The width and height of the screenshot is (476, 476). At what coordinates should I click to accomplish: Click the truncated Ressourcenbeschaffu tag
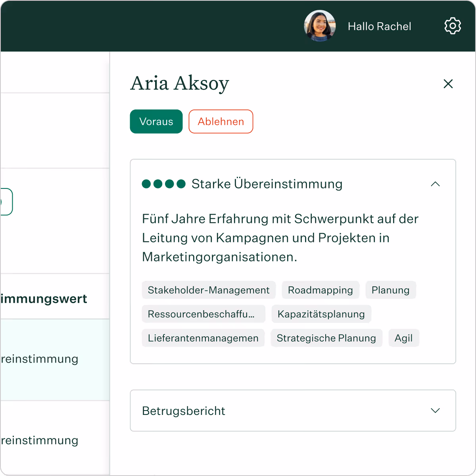(203, 314)
